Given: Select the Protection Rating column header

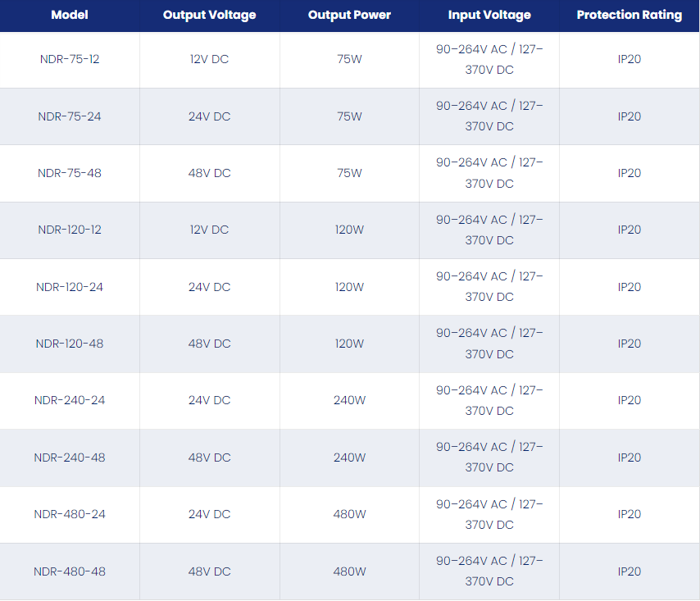Looking at the screenshot, I should click(x=629, y=15).
